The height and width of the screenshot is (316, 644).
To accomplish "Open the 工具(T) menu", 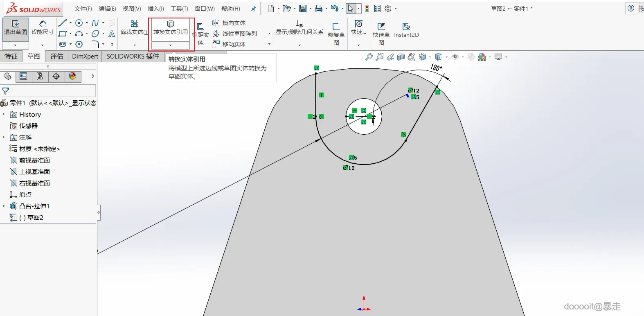I will [179, 9].
